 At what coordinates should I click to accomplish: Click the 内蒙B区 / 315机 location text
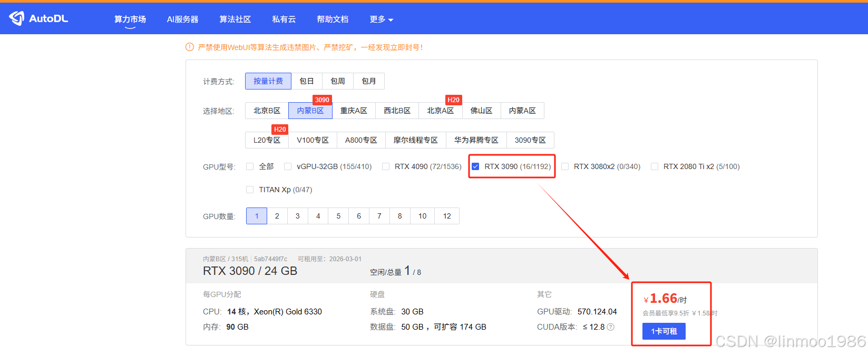(x=226, y=259)
